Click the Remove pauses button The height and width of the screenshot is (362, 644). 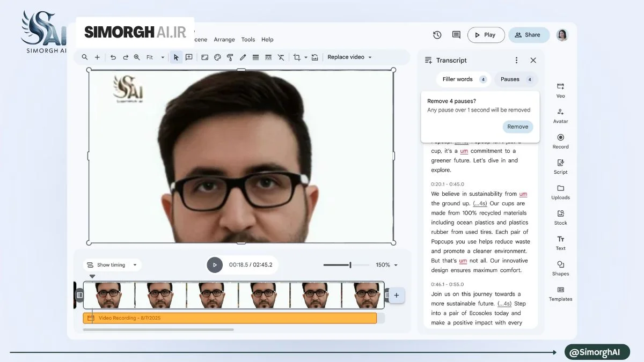point(518,127)
